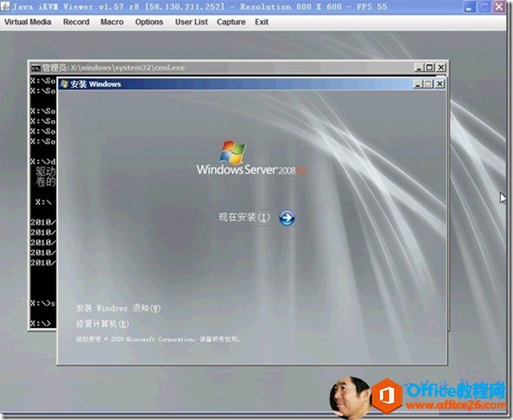This screenshot has width=513, height=420.
Task: Open the Virtual Media menu
Action: click(28, 22)
